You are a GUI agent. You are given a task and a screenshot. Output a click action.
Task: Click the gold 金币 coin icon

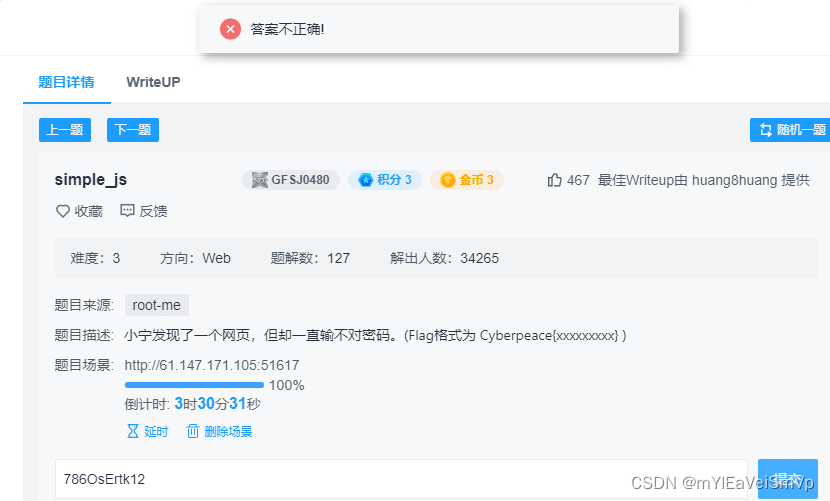pos(448,180)
